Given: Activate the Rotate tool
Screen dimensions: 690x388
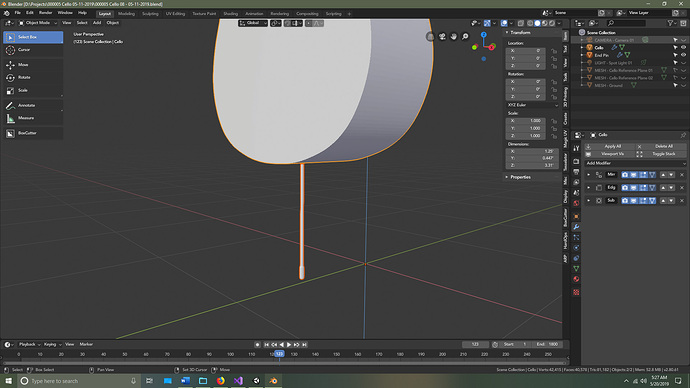Looking at the screenshot, I should coord(33,77).
